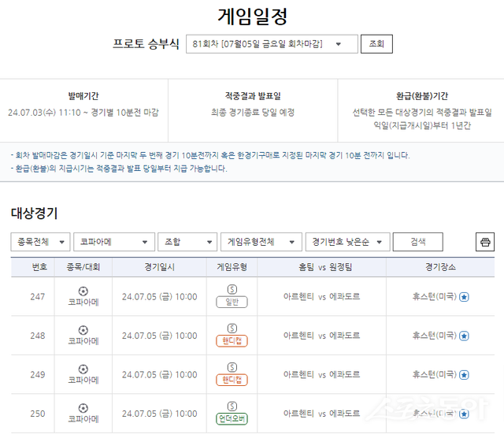Click the star icon in row 248
This screenshot has height=438, width=504.
(464, 336)
